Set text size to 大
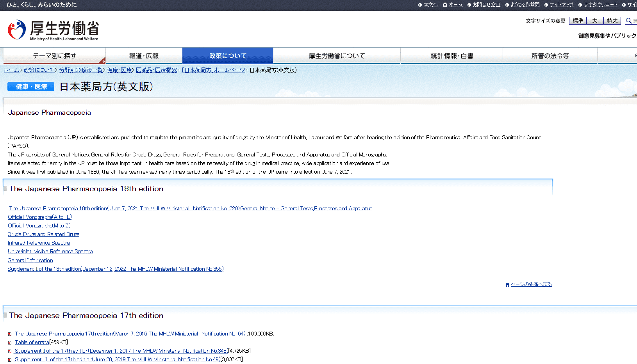Screen dimensions: 637x364 [x=595, y=21]
